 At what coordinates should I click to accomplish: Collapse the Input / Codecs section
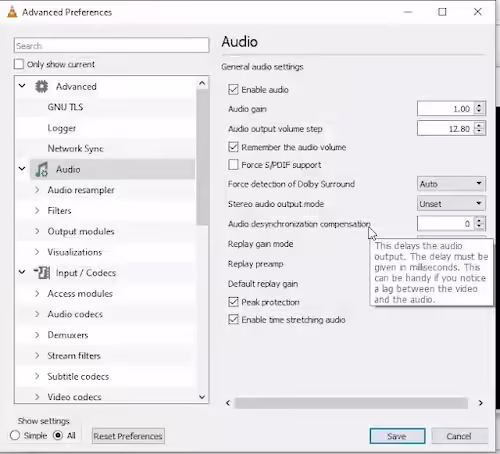pos(22,272)
